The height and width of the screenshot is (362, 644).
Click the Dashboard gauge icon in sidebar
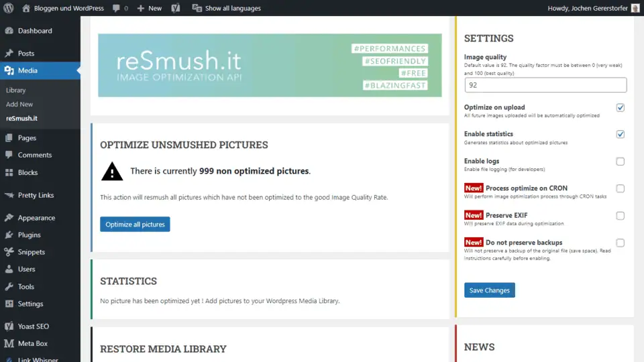pyautogui.click(x=9, y=31)
